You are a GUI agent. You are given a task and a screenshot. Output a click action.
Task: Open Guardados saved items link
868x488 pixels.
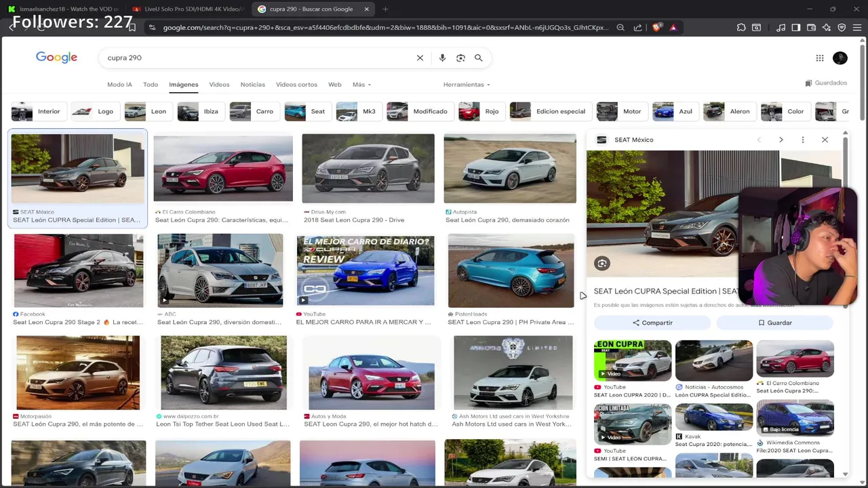[x=826, y=83]
